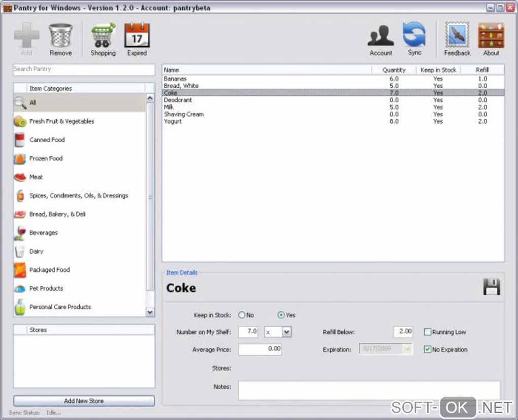Select the Milk row
The image size is (518, 420).
333,107
